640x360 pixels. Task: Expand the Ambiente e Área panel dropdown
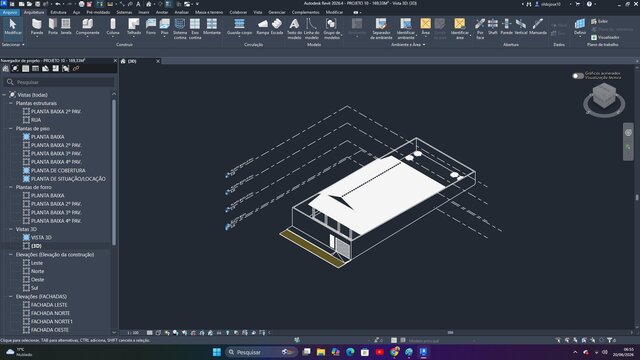[x=408, y=44]
